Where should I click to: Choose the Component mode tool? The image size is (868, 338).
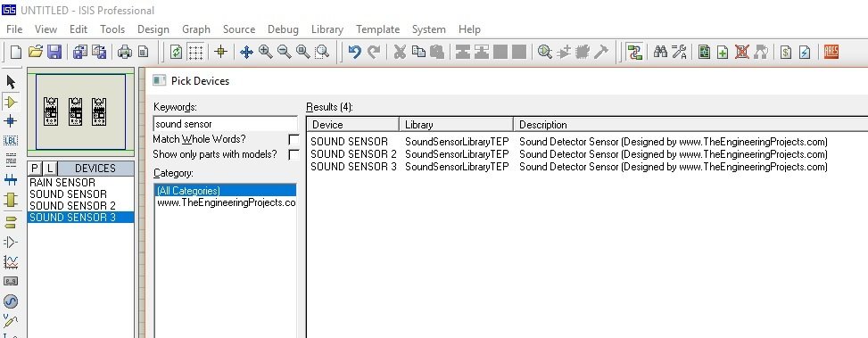11,102
